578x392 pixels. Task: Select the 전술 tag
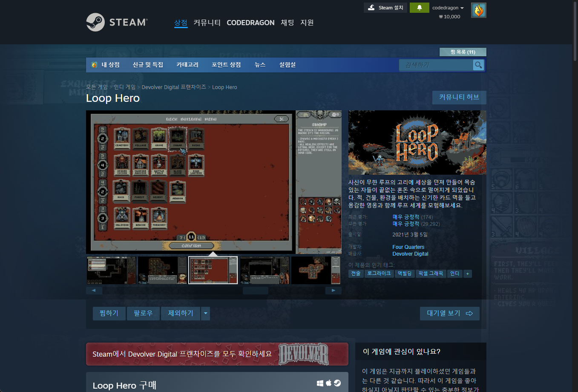356,274
